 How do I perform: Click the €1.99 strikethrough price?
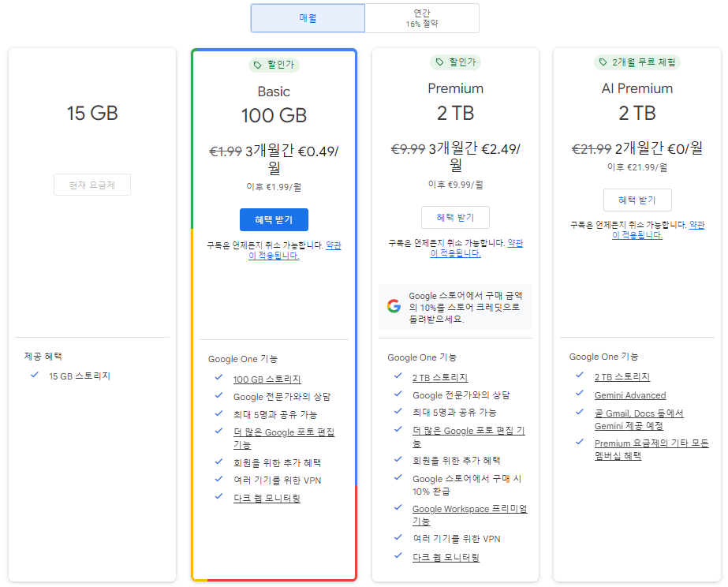pyautogui.click(x=226, y=151)
